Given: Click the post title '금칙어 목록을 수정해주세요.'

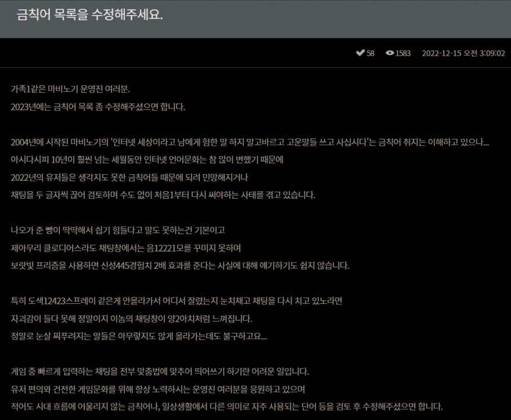Looking at the screenshot, I should (89, 15).
